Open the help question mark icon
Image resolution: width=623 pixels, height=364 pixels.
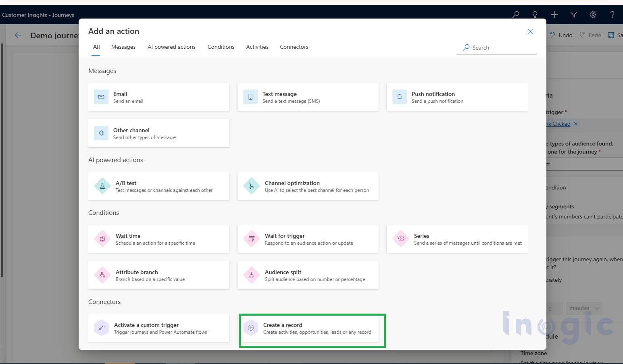point(613,15)
